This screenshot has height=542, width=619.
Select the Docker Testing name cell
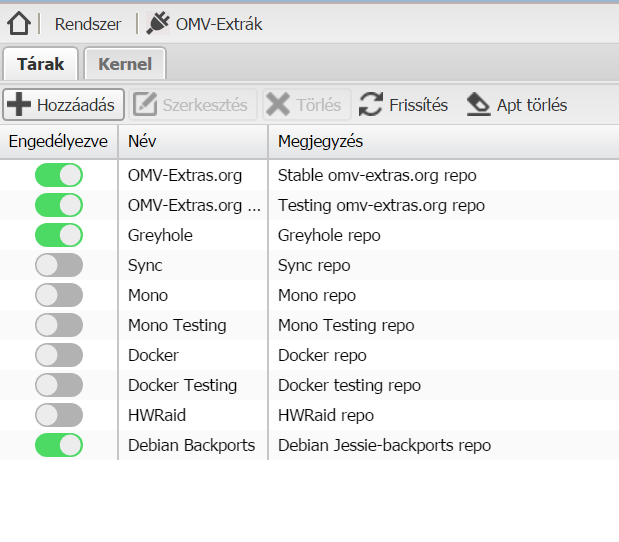pyautogui.click(x=193, y=385)
